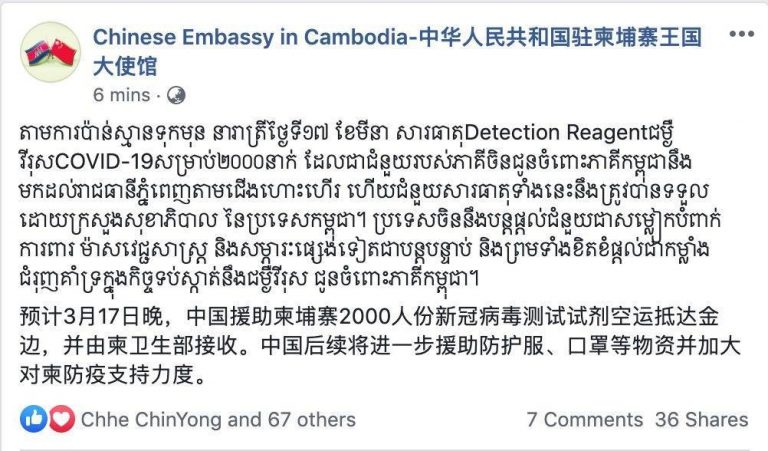Image resolution: width=768 pixels, height=451 pixels.
Task: Click the embassy page profile picture
Action: (x=50, y=52)
